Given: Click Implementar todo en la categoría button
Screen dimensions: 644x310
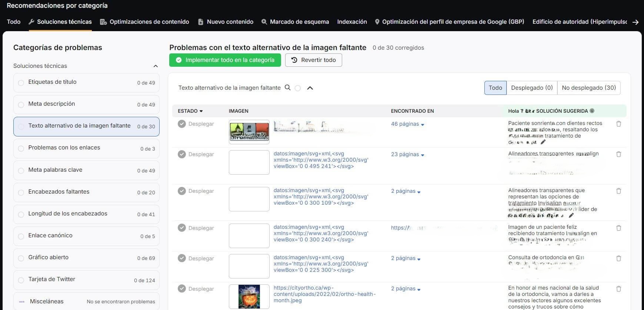Looking at the screenshot, I should [x=225, y=60].
